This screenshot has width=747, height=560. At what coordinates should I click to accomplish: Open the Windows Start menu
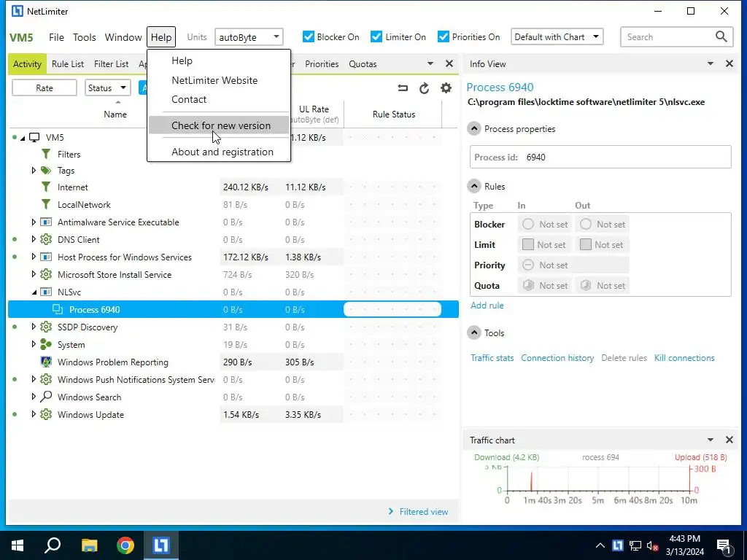pyautogui.click(x=18, y=545)
